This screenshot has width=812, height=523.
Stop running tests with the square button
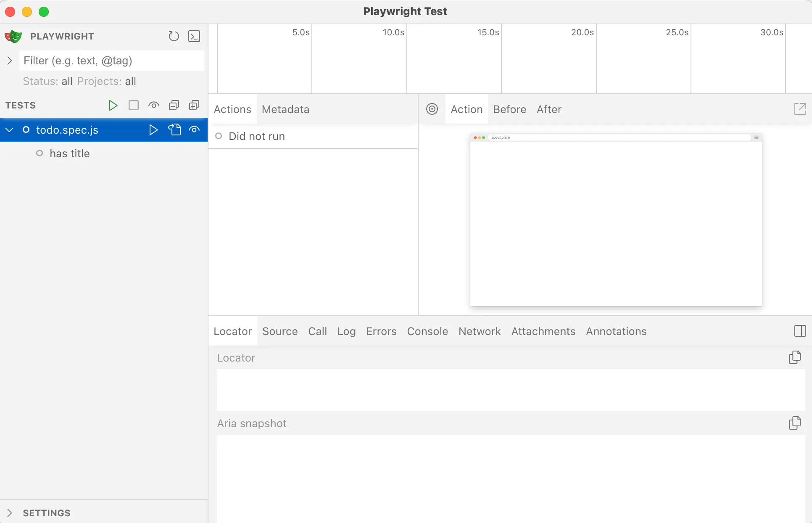(x=134, y=105)
